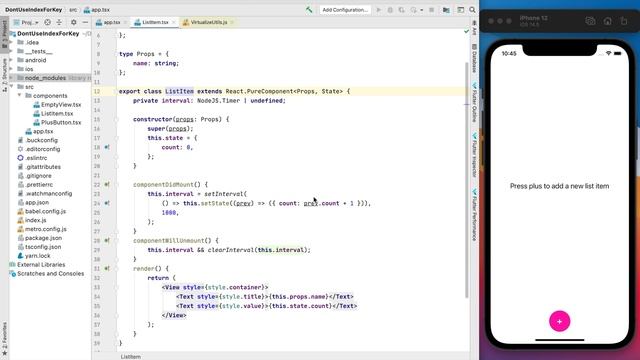Image resolution: width=640 pixels, height=360 pixels.
Task: Click the Run play icon
Action: coord(378,9)
